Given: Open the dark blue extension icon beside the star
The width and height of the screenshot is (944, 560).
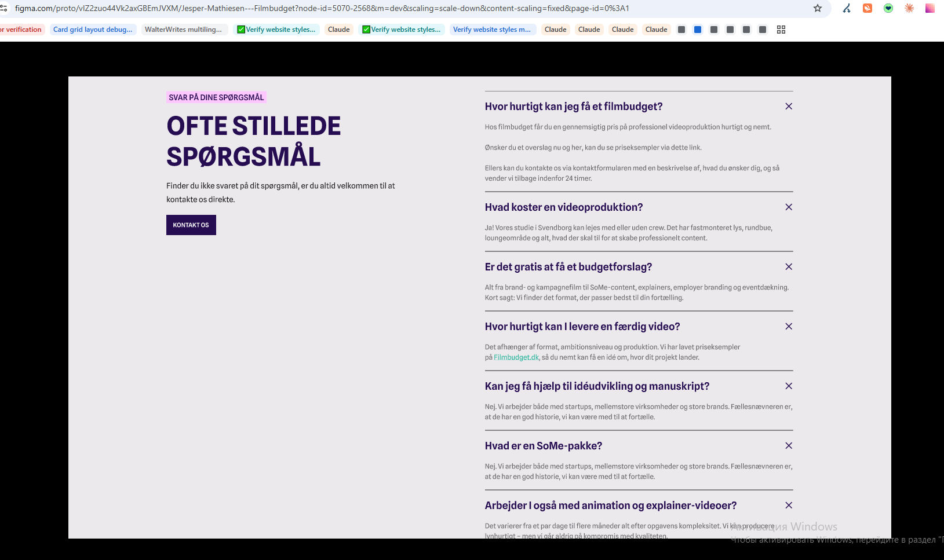Looking at the screenshot, I should click(847, 8).
